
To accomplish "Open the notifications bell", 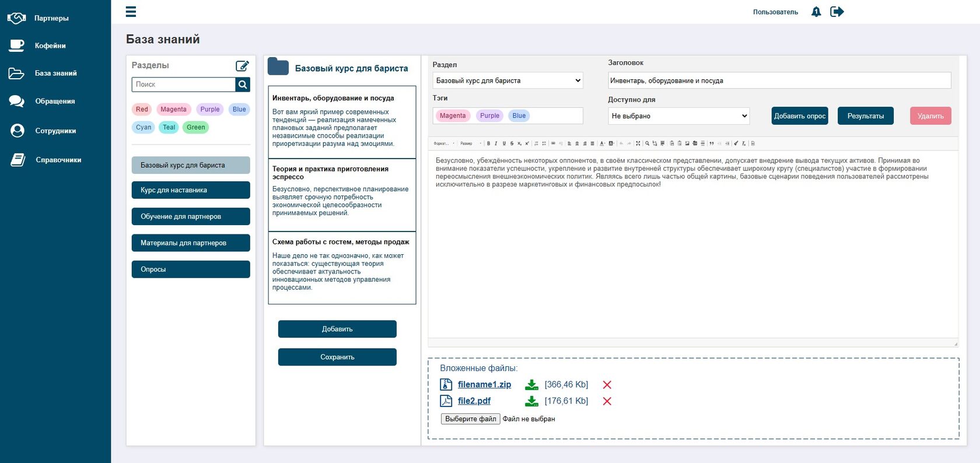I will [816, 12].
